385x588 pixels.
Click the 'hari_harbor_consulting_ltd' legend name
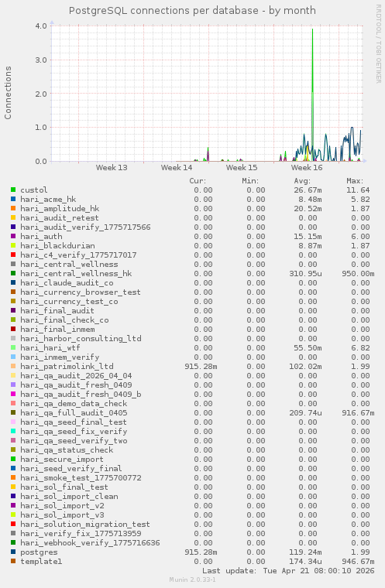tap(81, 339)
